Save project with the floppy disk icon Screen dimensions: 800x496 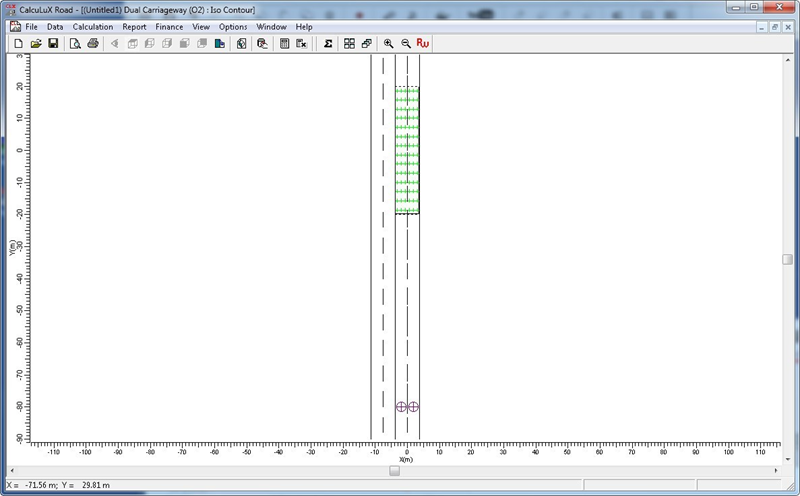[x=53, y=44]
